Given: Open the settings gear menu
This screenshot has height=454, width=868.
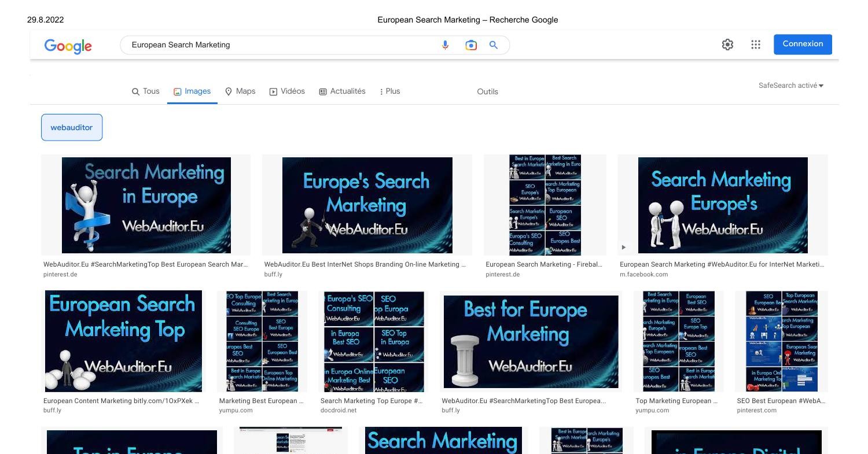Looking at the screenshot, I should [727, 44].
